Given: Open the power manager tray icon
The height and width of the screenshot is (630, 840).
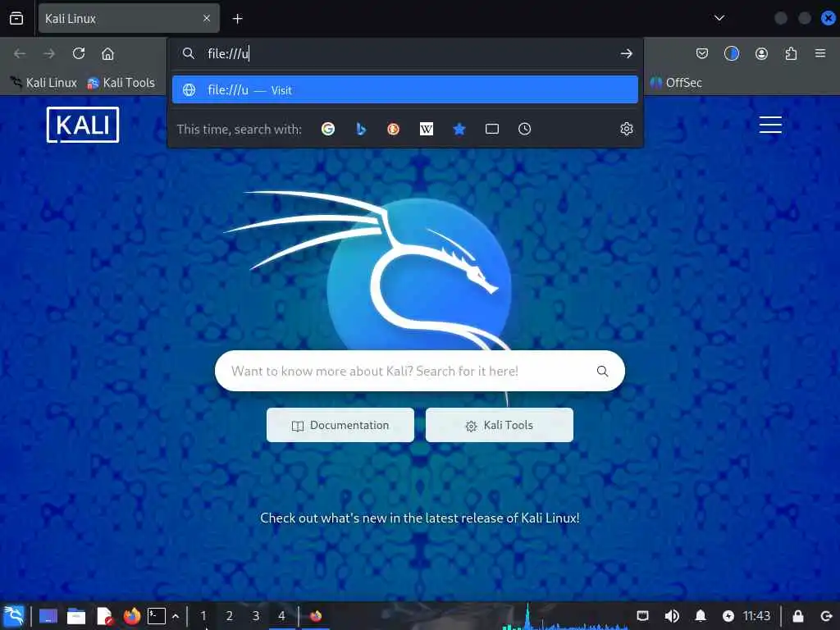Looking at the screenshot, I should point(728,616).
